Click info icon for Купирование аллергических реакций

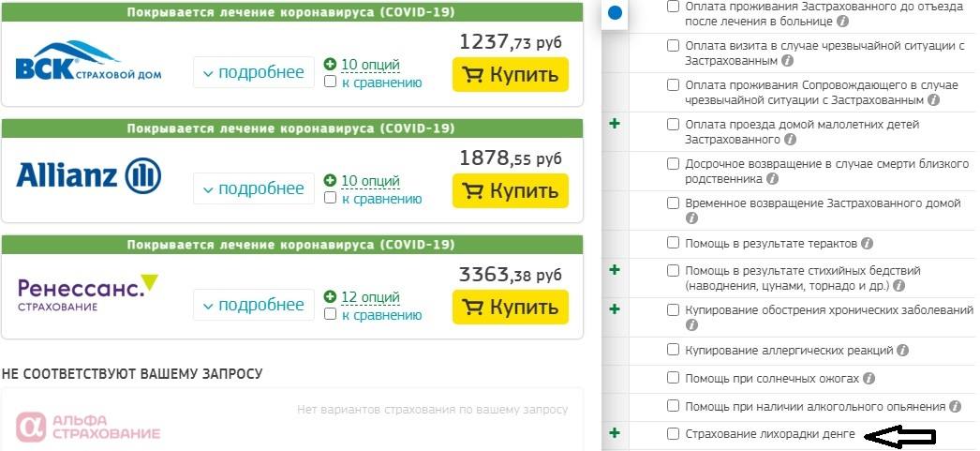(x=902, y=351)
